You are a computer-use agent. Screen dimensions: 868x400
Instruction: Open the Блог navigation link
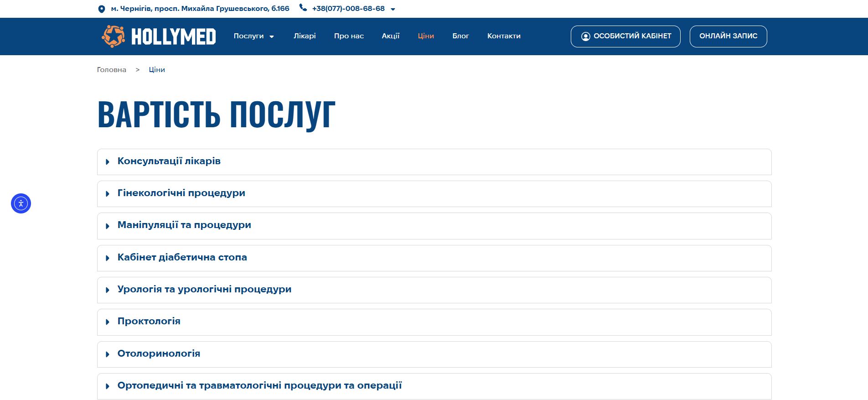(x=460, y=36)
